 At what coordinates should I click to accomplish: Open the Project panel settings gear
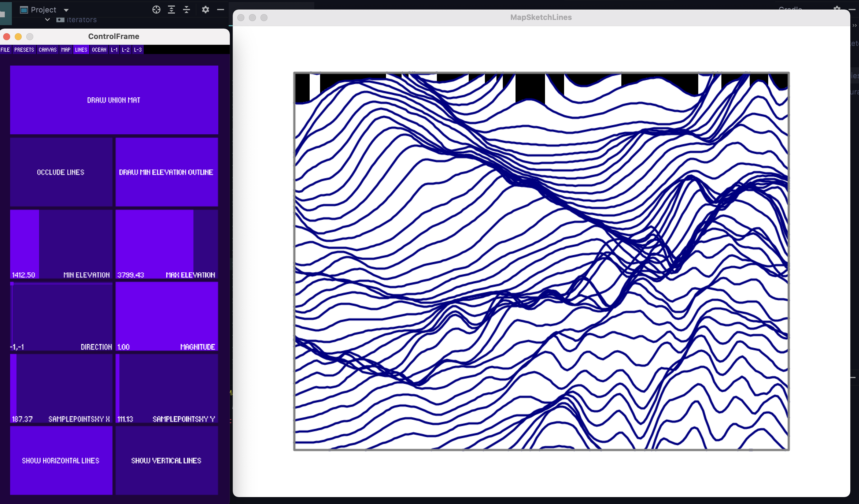click(206, 10)
